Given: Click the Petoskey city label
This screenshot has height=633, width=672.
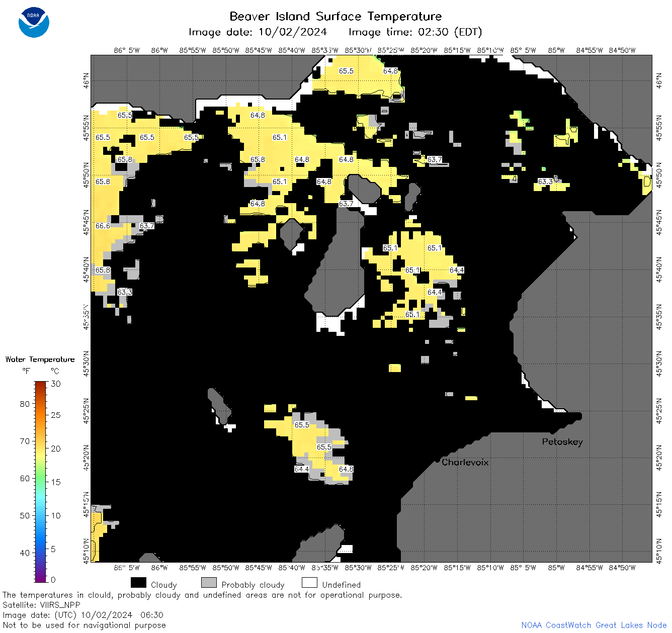Looking at the screenshot, I should point(562,442).
